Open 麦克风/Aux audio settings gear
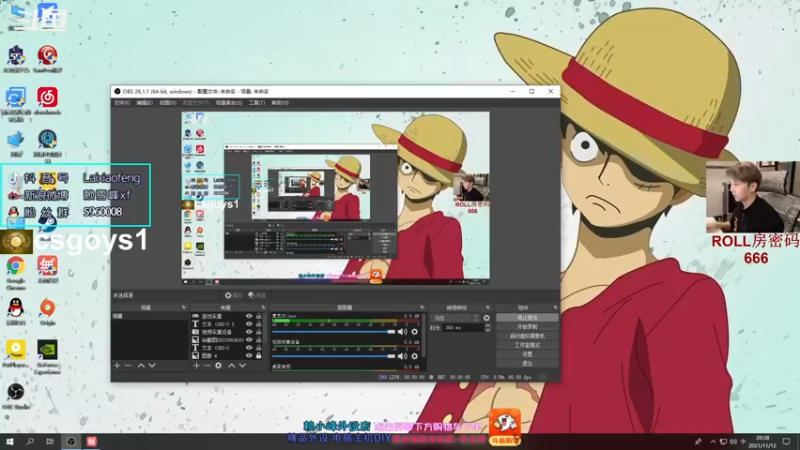This screenshot has height=450, width=800. 415,332
